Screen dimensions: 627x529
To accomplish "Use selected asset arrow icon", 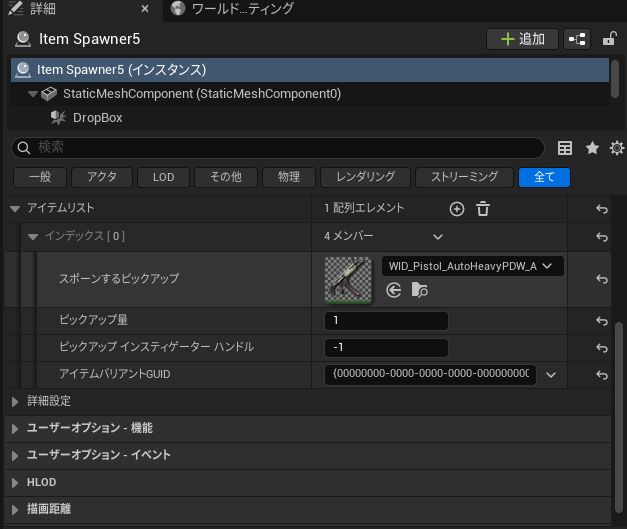I will click(394, 290).
